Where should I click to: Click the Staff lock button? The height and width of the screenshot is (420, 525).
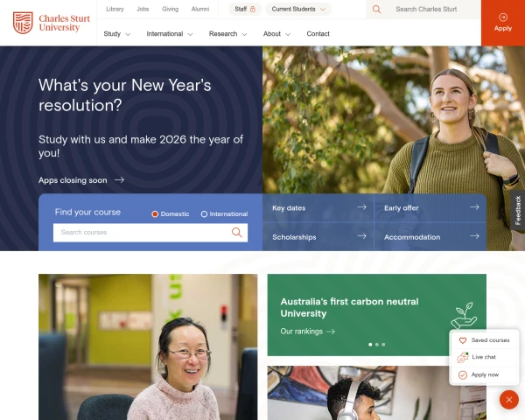pyautogui.click(x=245, y=9)
